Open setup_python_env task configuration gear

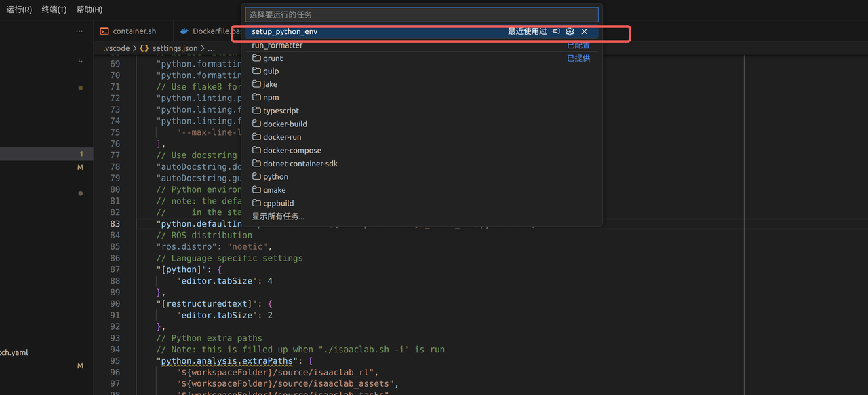[x=570, y=31]
